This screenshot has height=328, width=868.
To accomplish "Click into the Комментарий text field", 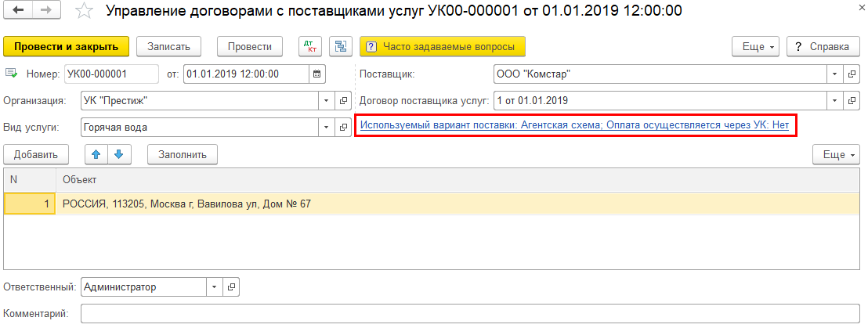I will click(470, 314).
